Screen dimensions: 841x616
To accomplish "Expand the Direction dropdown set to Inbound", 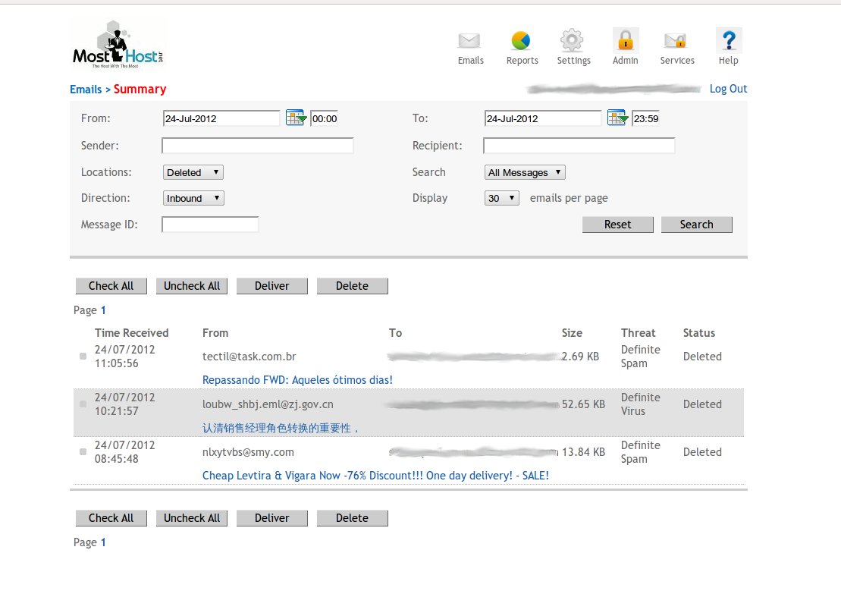I will click(194, 198).
